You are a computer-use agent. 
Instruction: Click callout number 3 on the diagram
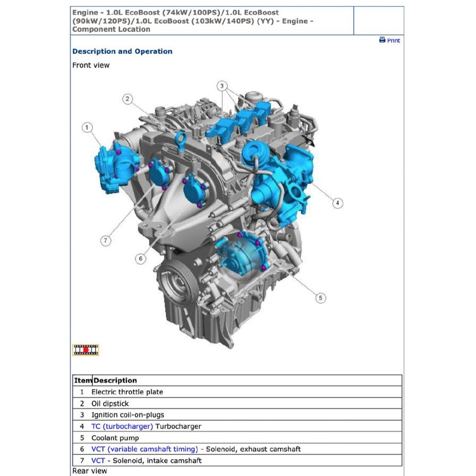point(222,86)
